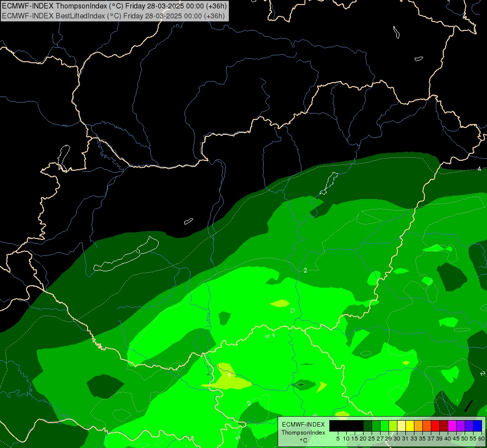This screenshot has width=487, height=448.
Task: Click the contour label 4 on the map
Action: click(479, 169)
